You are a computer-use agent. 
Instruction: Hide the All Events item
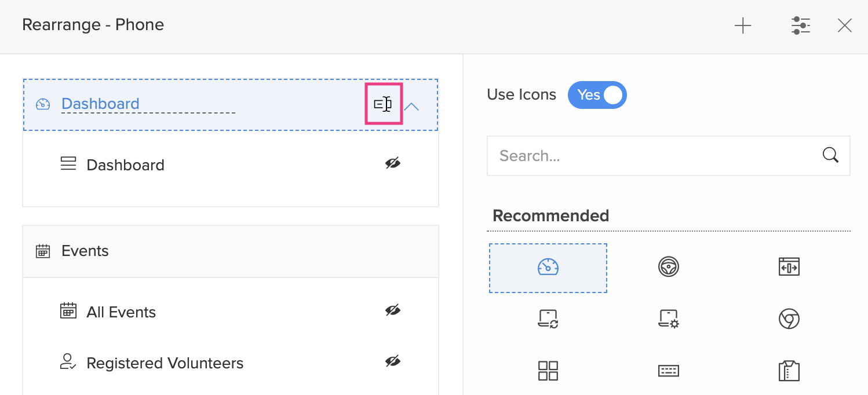pyautogui.click(x=393, y=311)
